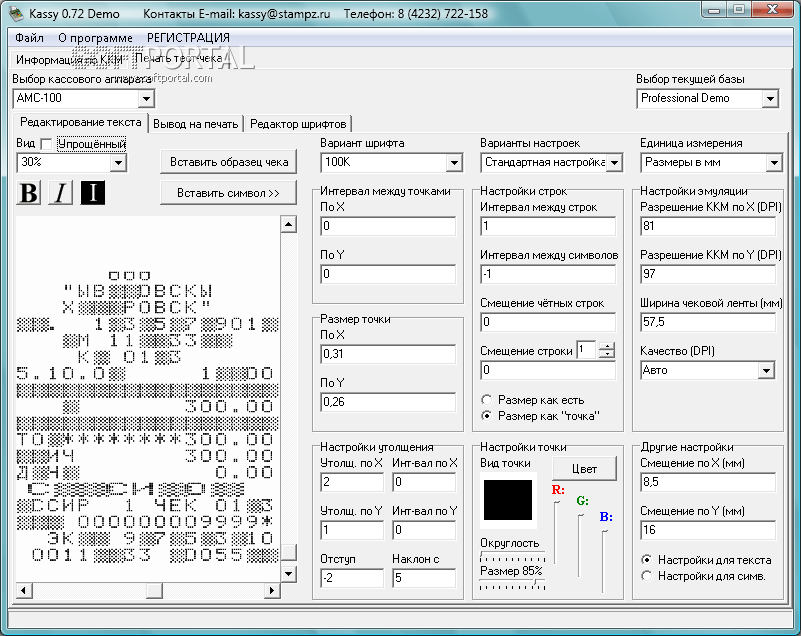
Task: Switch to Редактирование текста tab
Action: (x=81, y=123)
